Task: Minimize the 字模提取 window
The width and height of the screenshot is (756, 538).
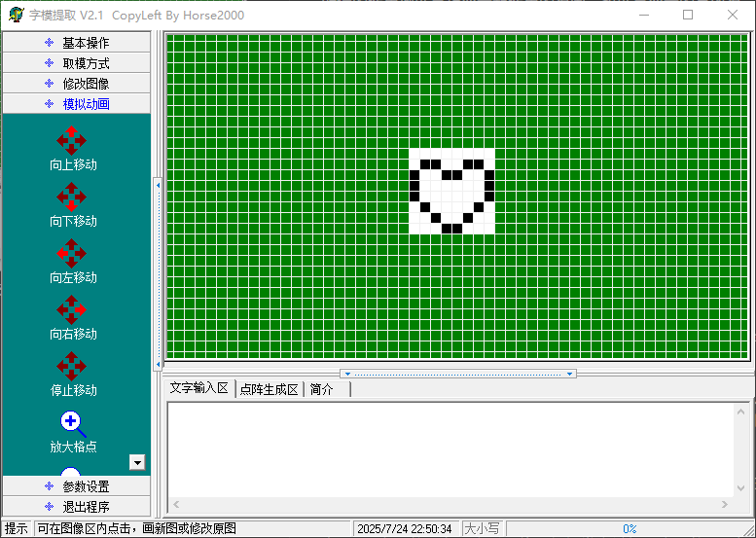Action: (644, 15)
